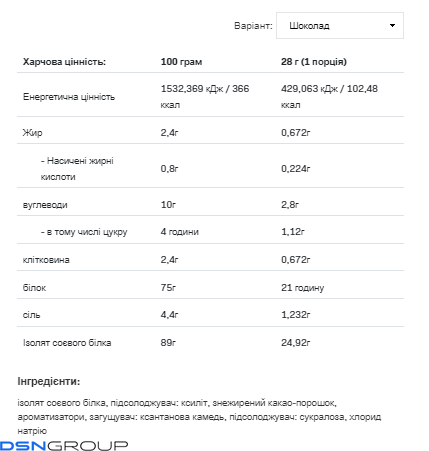Click the в тому числі цукру row
429x451 pixels.
[210, 232]
